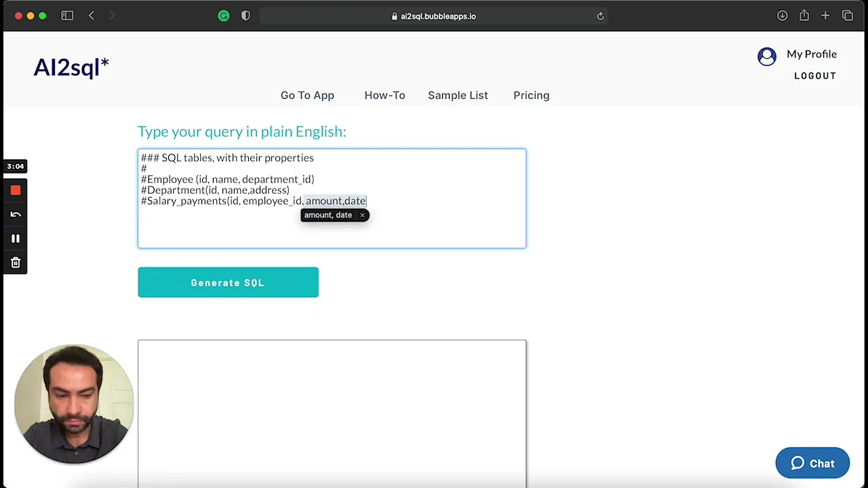Reload the page with the refresh icon
Viewport: 868px width, 488px height.
tap(600, 16)
